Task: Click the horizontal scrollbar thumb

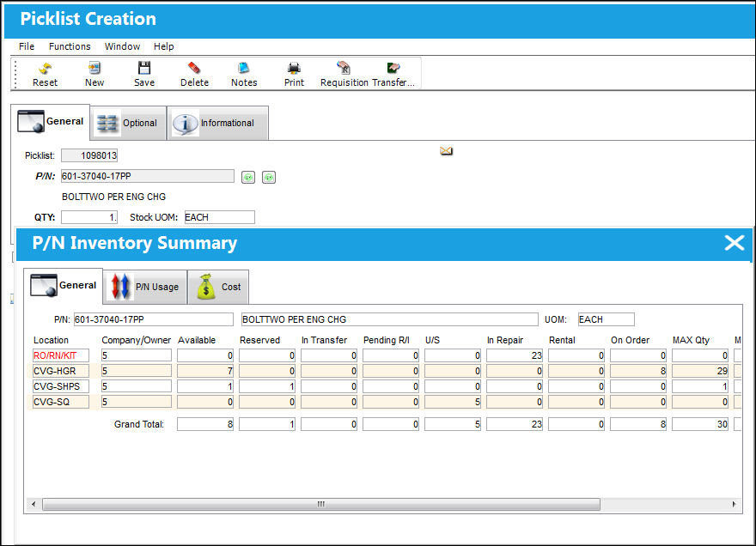Action: (x=321, y=504)
